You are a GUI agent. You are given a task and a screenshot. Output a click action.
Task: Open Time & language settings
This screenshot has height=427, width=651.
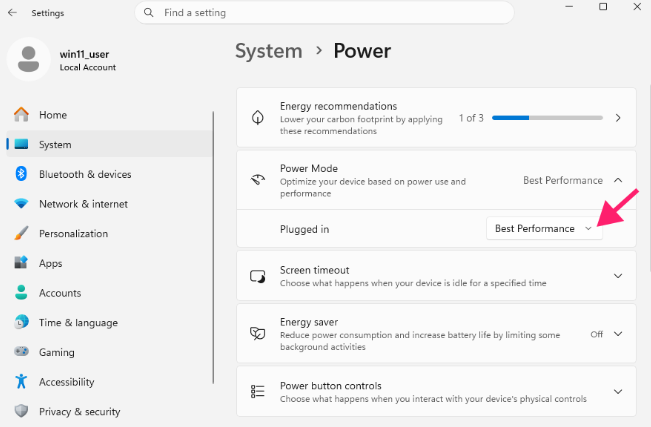pos(110,322)
